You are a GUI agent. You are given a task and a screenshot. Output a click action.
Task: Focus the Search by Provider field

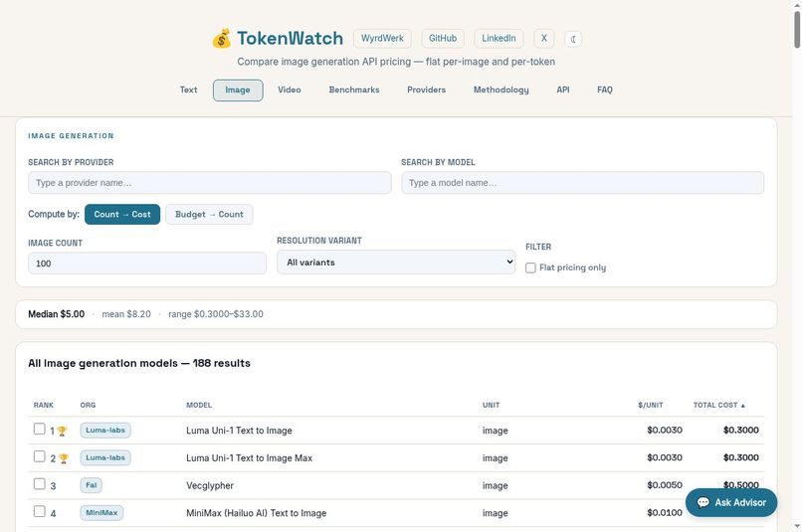point(210,182)
